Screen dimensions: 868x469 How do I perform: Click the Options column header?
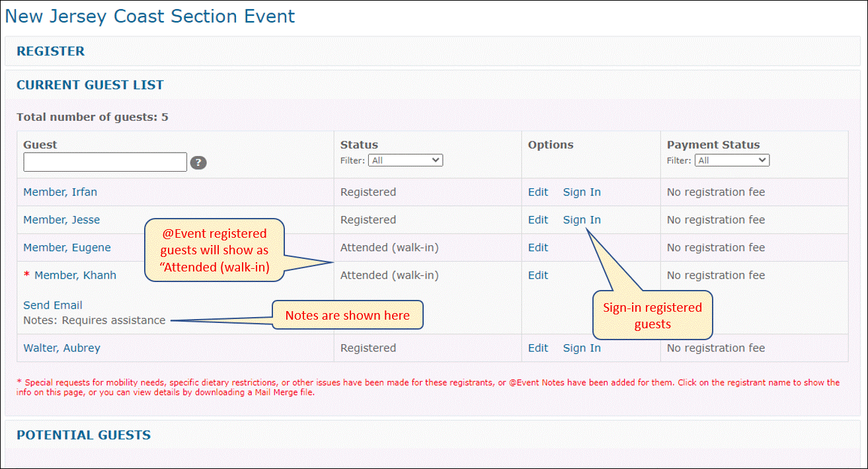click(x=551, y=145)
